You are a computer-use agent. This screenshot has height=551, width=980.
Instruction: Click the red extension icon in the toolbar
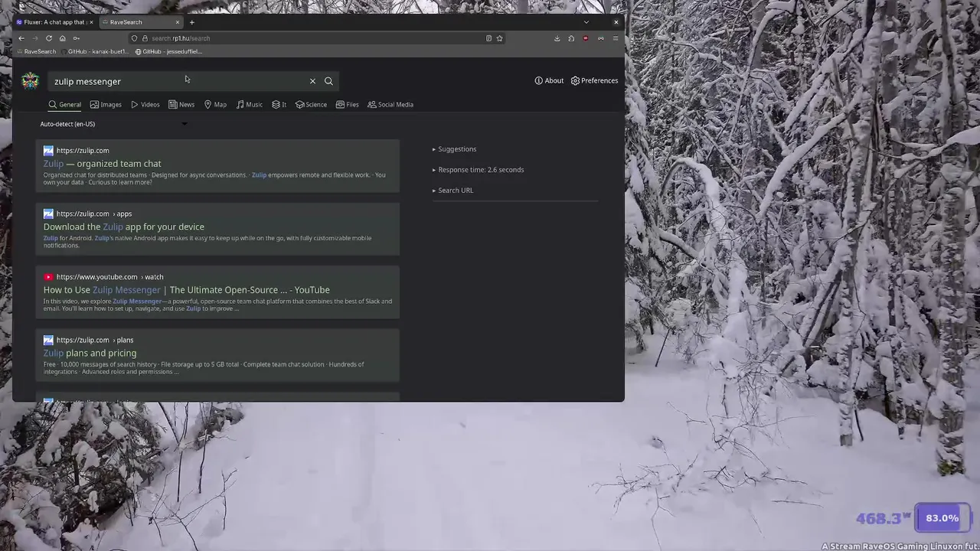pos(586,38)
